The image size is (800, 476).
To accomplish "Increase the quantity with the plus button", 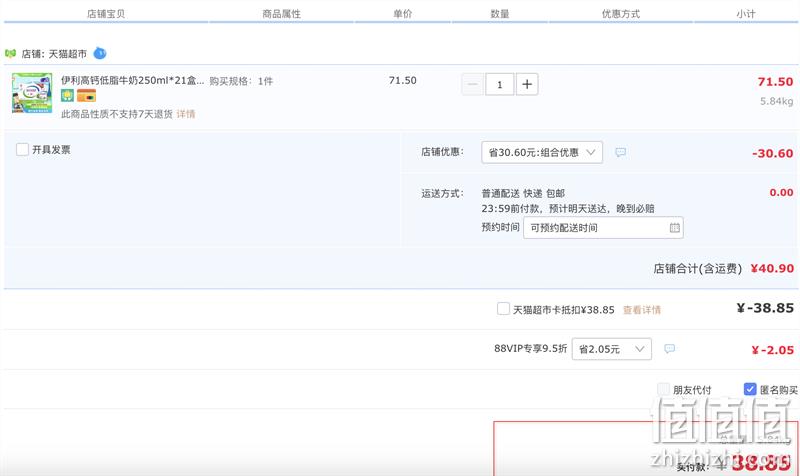I will tap(527, 85).
